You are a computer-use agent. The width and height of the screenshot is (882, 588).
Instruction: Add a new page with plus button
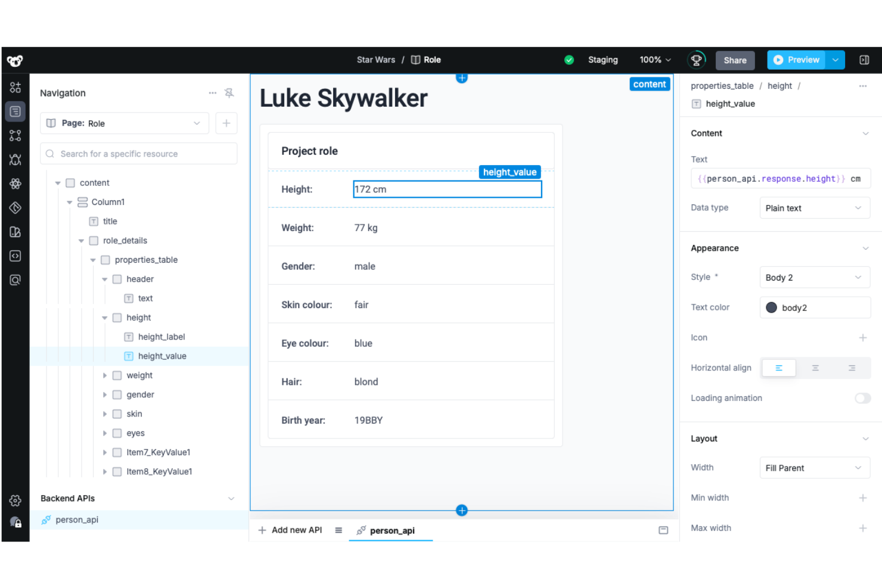point(226,123)
